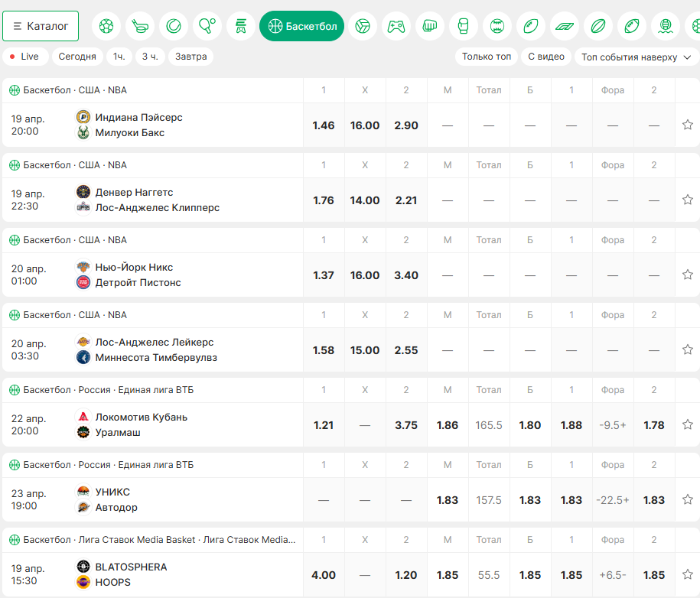Toggle the Live events filter

tap(25, 57)
